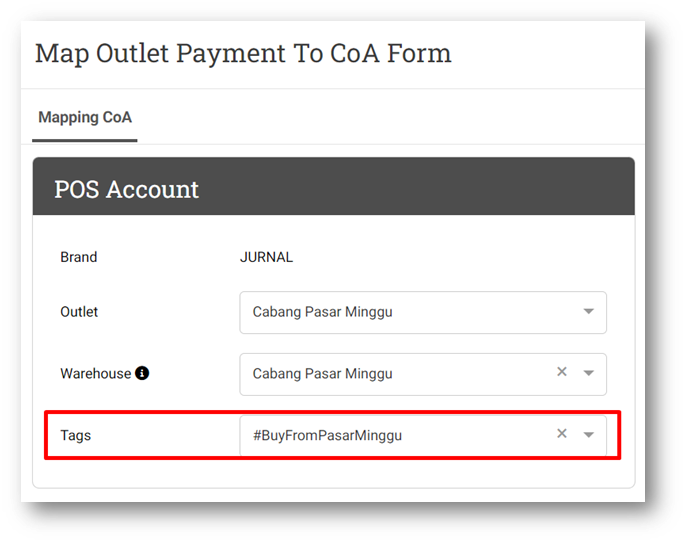Screen dimensions: 687x544
Task: Select the Warehouse field showing Cabang Pasar Minggu
Action: pos(423,374)
